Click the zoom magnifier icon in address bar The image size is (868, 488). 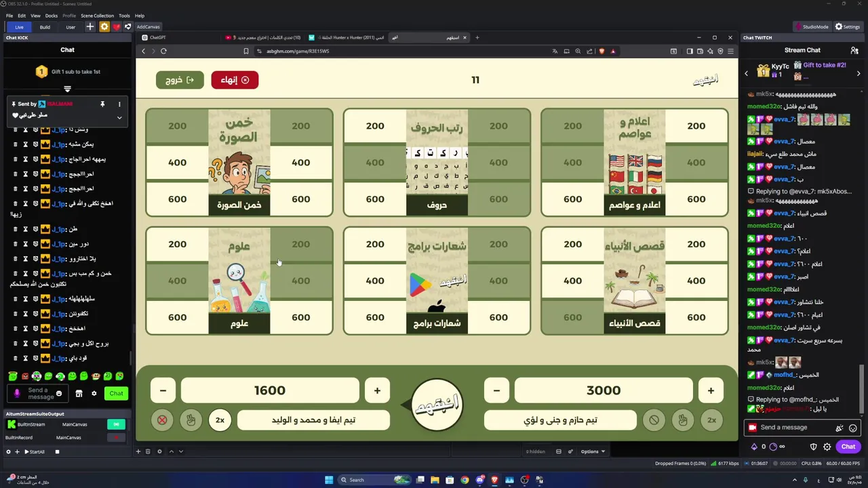(578, 51)
